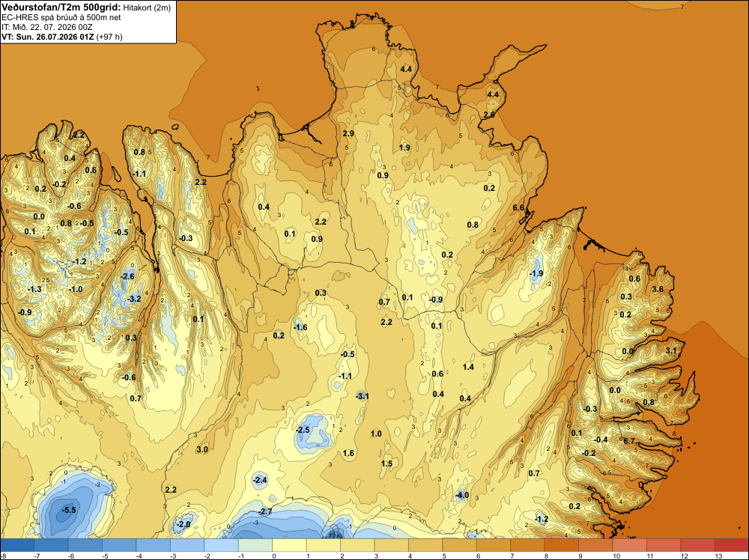Viewport: 749px width, 560px height.
Task: Select the -2.4 temperature reading
Action: point(260,480)
